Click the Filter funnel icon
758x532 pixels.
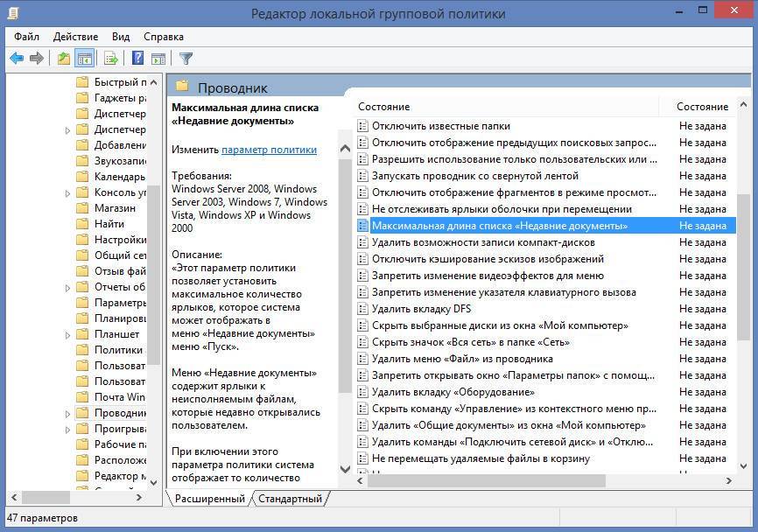pyautogui.click(x=186, y=59)
